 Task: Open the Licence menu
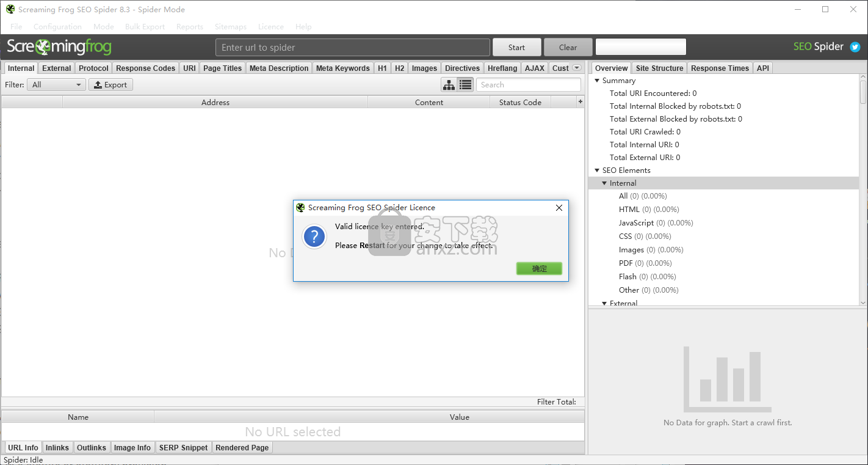point(271,27)
